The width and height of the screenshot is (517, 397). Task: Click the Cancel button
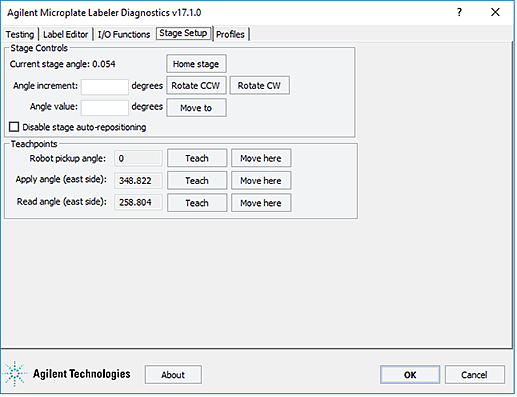coord(474,375)
